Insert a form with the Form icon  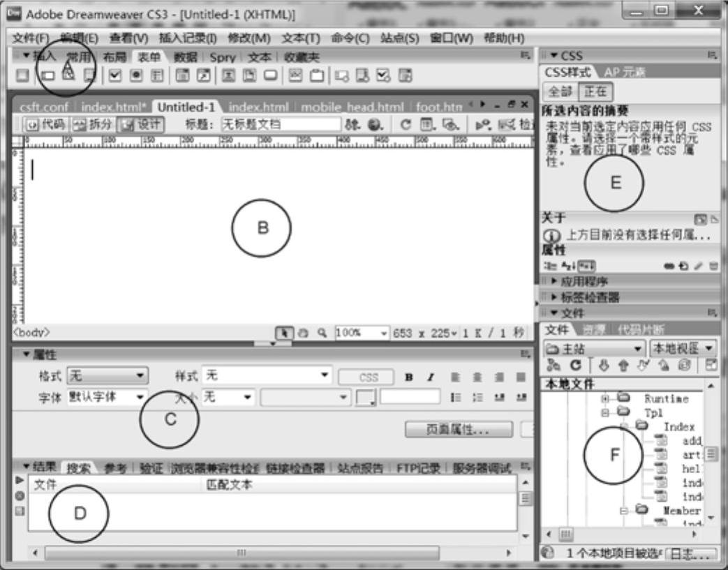point(22,75)
